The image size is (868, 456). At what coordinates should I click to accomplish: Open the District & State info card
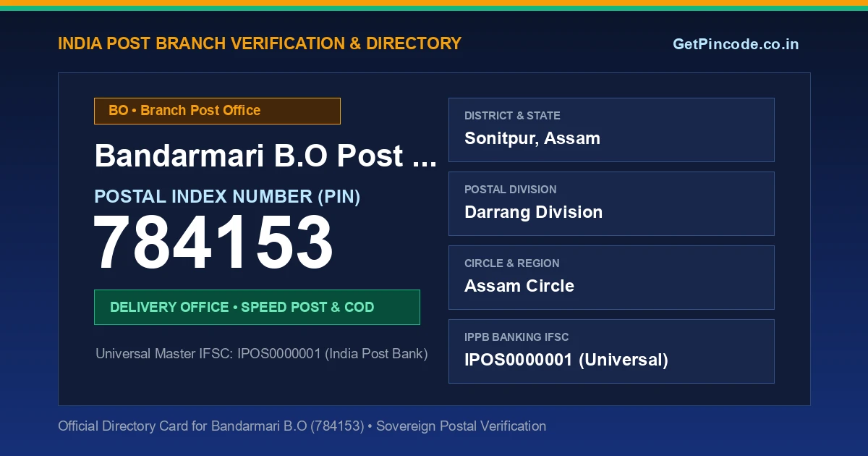tap(611, 130)
